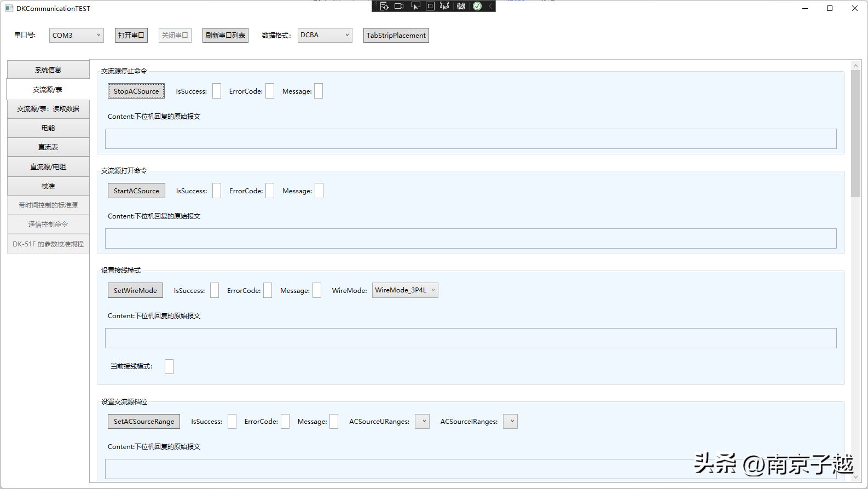Click the green checkmark status icon
Screen dimensions: 868x489
pyautogui.click(x=477, y=6)
